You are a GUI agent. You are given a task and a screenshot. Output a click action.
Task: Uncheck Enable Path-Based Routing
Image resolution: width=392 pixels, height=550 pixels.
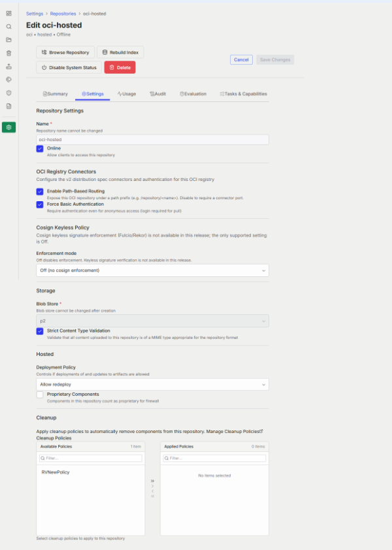point(40,191)
